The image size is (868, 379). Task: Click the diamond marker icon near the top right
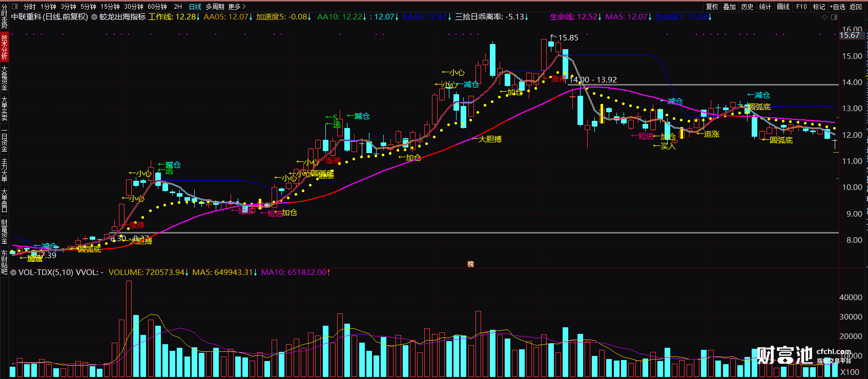824,17
